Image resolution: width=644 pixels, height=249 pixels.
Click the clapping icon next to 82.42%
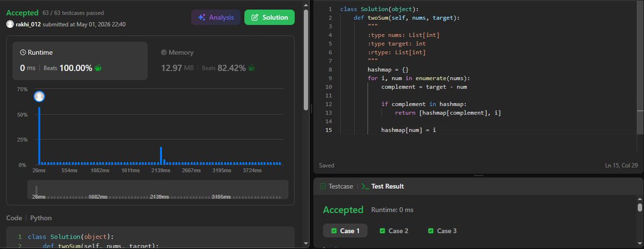[251, 68]
